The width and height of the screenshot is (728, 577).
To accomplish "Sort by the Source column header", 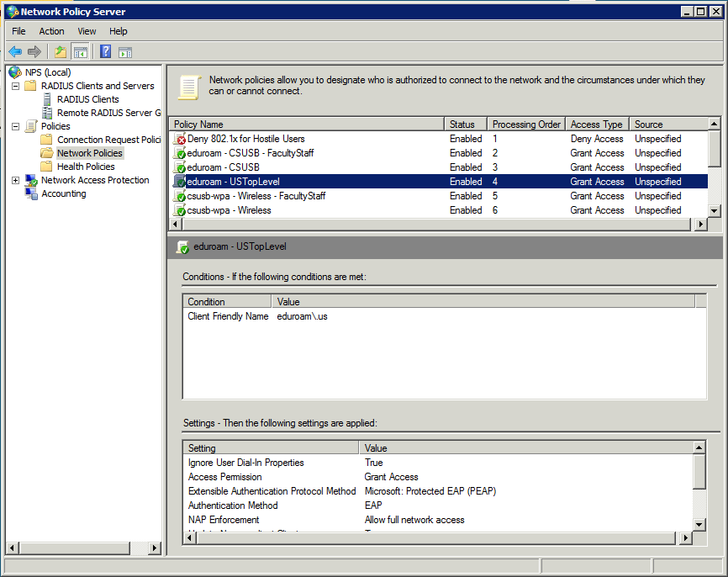I will (x=668, y=124).
